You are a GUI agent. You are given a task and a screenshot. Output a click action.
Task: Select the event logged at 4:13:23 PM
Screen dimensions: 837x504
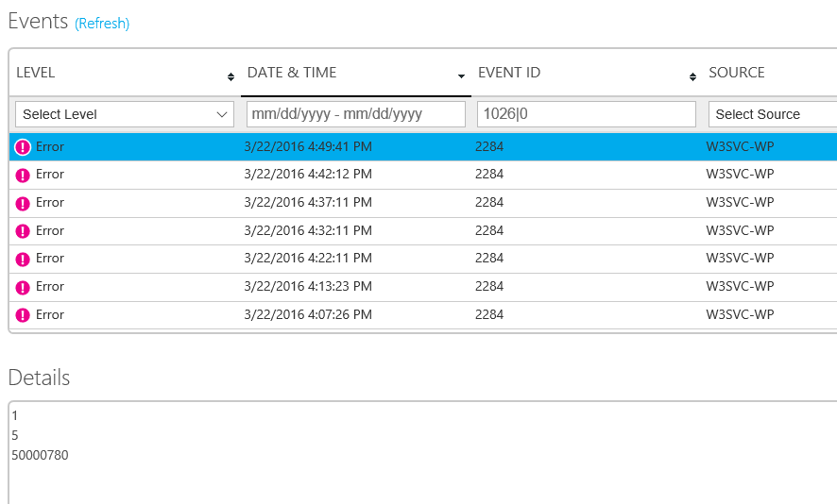click(x=307, y=287)
